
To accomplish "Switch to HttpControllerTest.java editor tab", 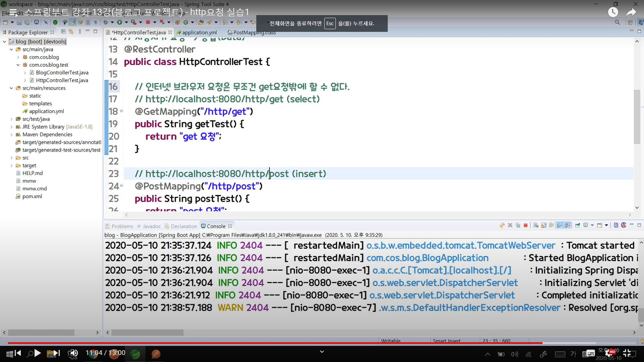I will pyautogui.click(x=139, y=33).
